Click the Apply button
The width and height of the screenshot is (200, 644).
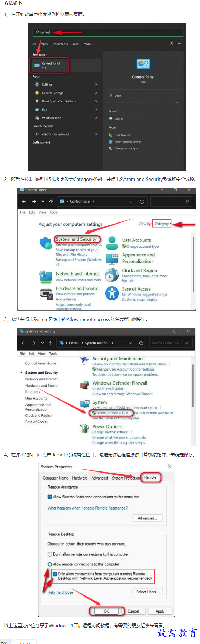click(160, 611)
